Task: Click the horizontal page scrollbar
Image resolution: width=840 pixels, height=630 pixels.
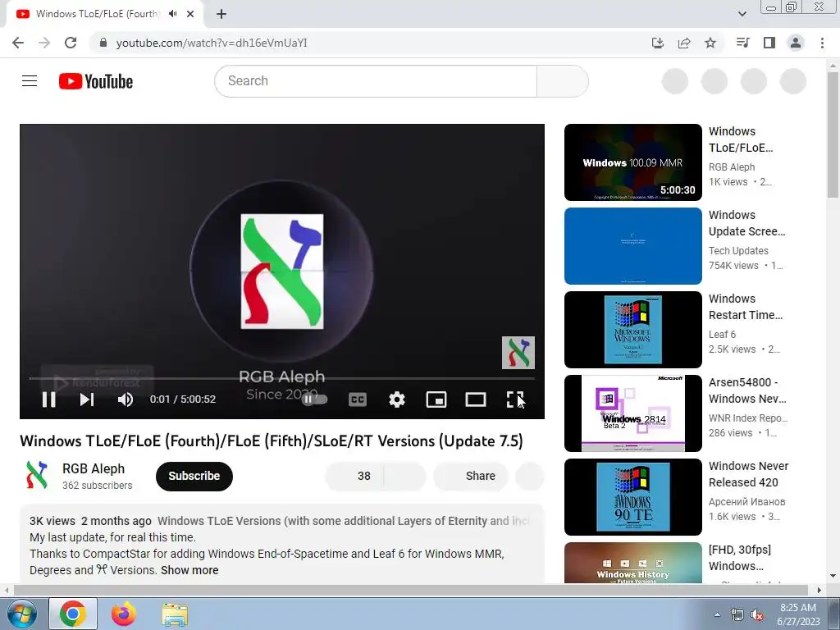Action: point(412,590)
